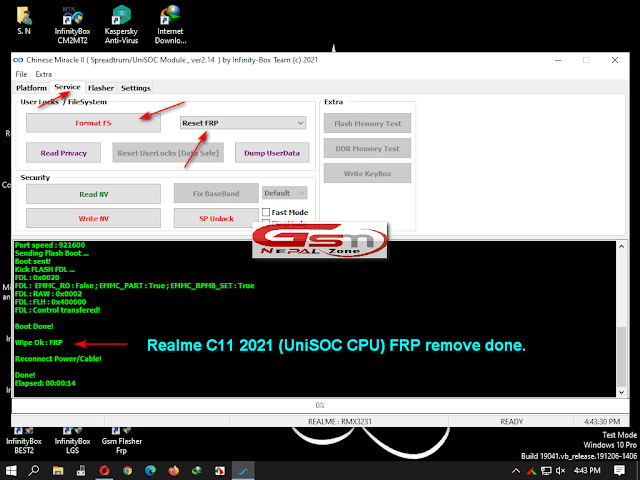Open the Default dropdown next to Fix BaseBand
This screenshot has height=480, width=640.
(284, 193)
